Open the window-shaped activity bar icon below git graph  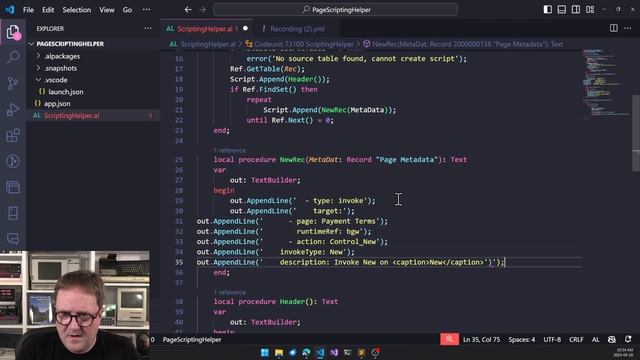point(13,187)
